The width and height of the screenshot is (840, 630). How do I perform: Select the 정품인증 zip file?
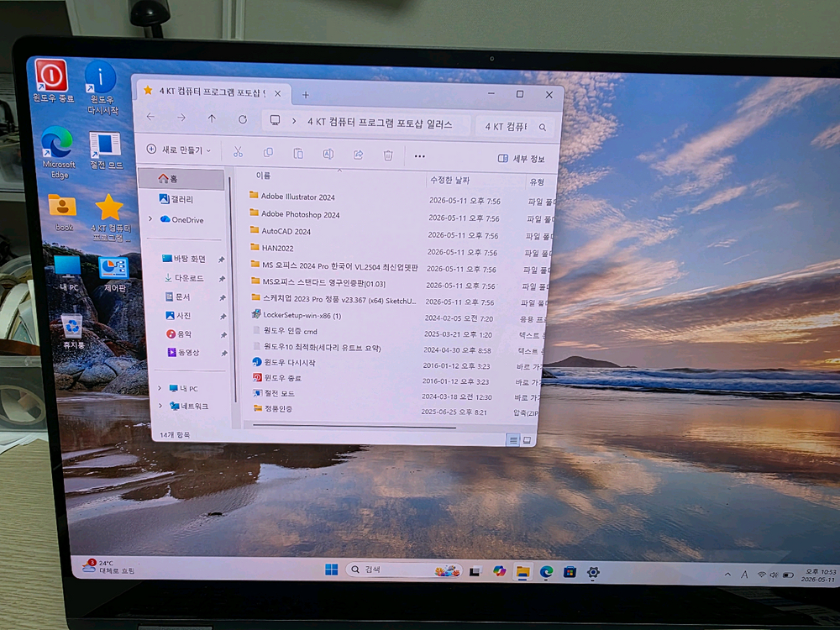273,408
